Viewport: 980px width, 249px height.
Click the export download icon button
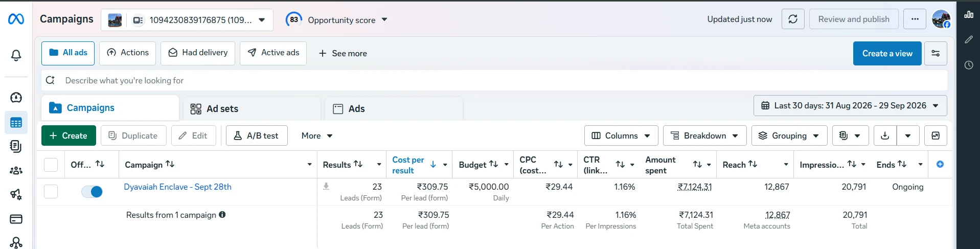885,135
